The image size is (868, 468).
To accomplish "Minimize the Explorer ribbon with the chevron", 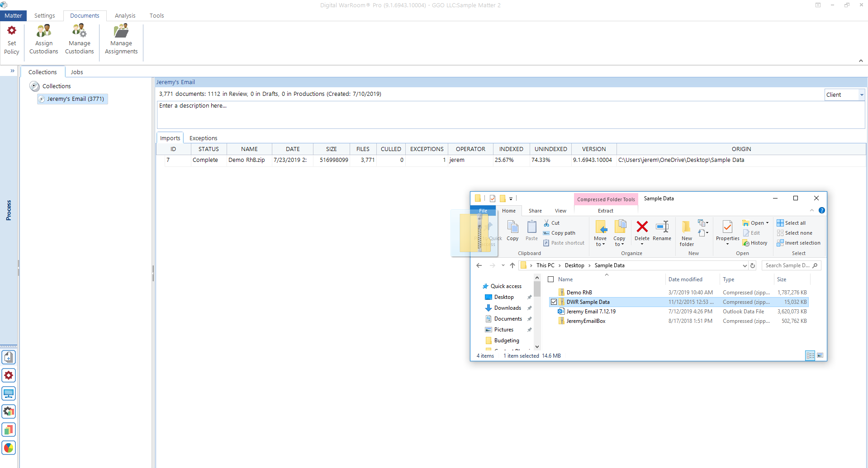I will pyautogui.click(x=812, y=210).
